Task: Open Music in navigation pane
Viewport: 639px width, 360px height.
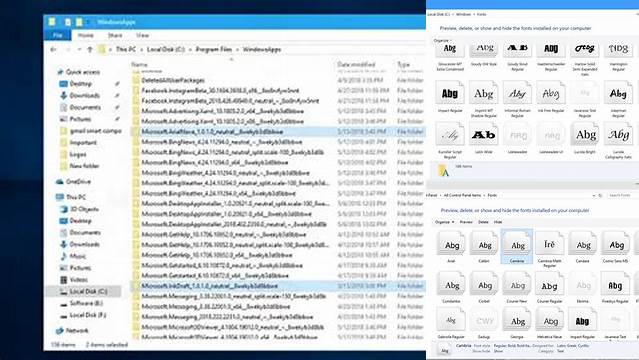Action: coord(77,256)
